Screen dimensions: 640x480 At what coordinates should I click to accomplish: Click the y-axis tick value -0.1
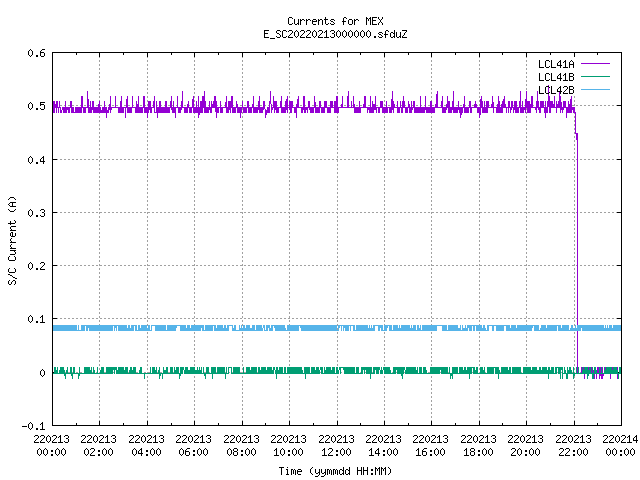coord(33,426)
